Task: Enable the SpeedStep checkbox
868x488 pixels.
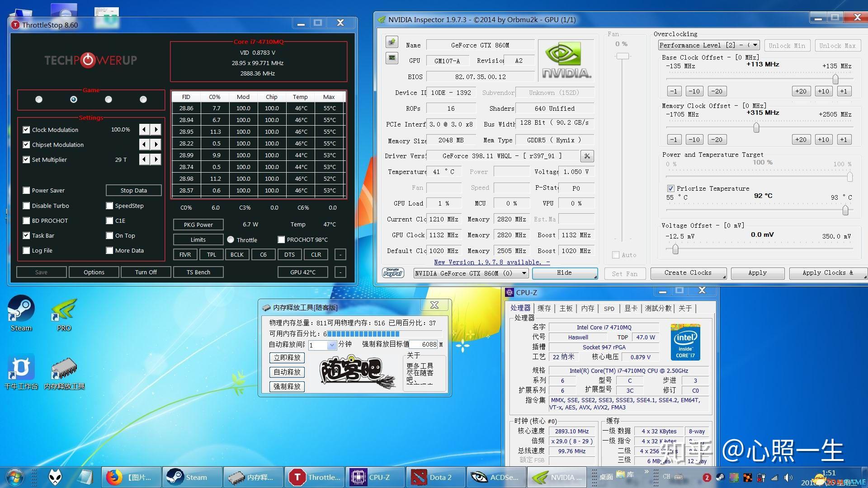Action: point(109,206)
